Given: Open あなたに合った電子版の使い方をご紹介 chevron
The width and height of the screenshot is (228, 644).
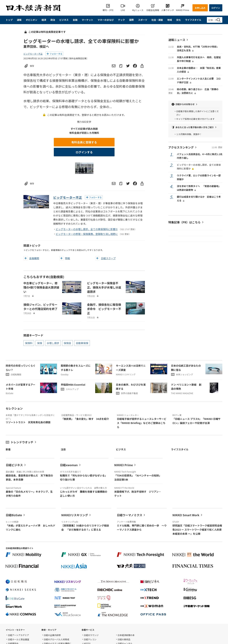Looking at the screenshot, I should pyautogui.click(x=216, y=127).
